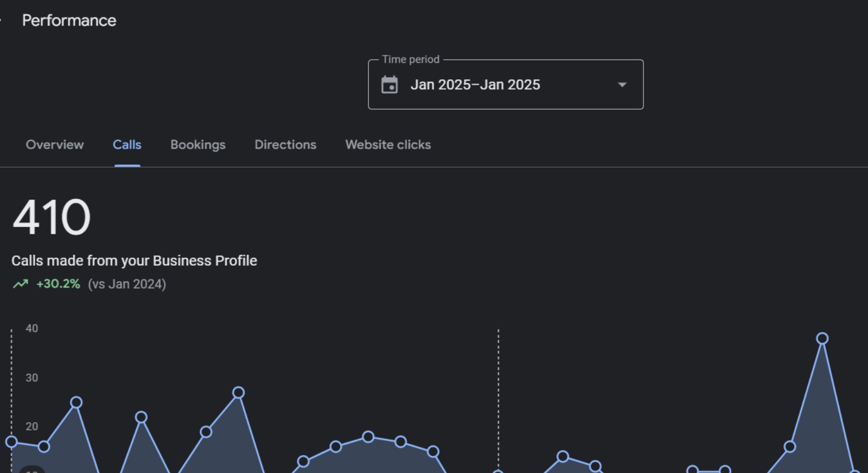This screenshot has width=868, height=473.
Task: Go to the Directions tab
Action: 285,145
